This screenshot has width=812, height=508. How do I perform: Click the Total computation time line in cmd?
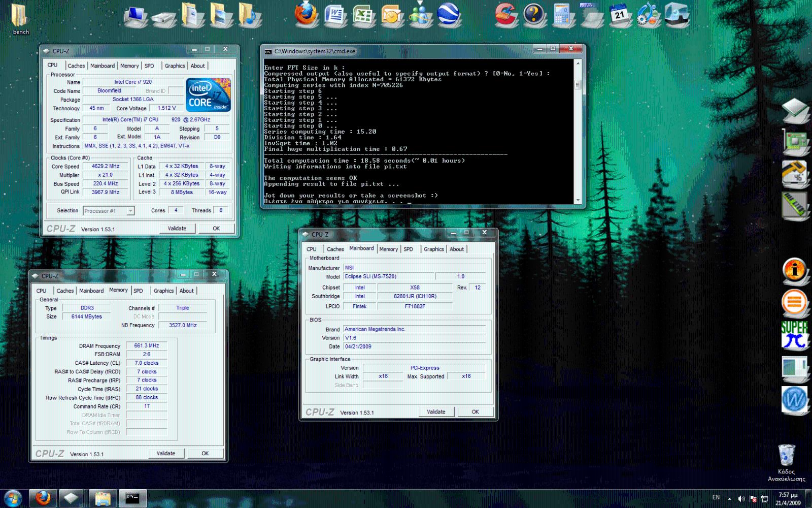(364, 161)
